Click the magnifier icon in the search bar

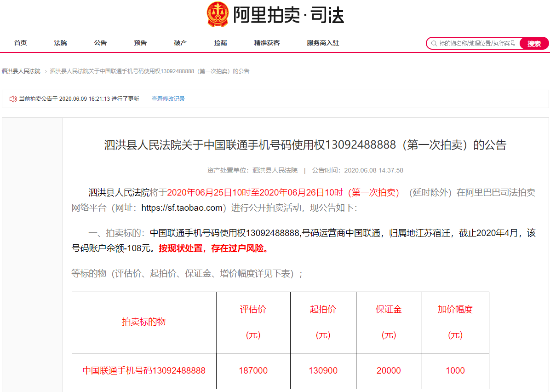point(433,43)
